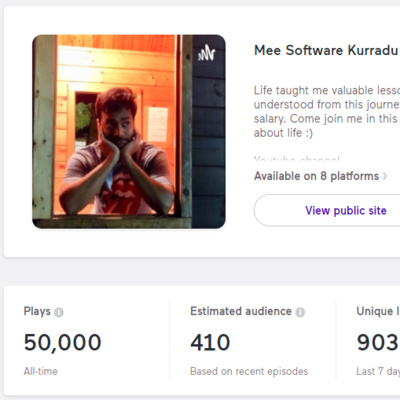Image resolution: width=400 pixels, height=400 pixels.
Task: Click the Based on recent episodes caption
Action: pos(249,371)
